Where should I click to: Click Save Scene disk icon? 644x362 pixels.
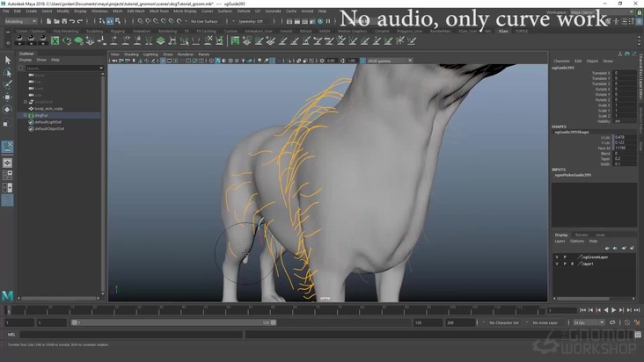(64, 21)
